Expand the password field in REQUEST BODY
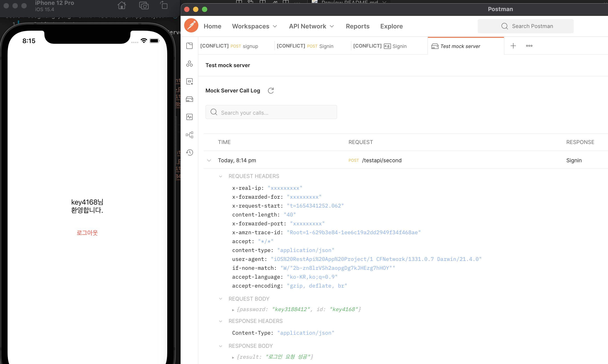The image size is (608, 364). (x=233, y=310)
